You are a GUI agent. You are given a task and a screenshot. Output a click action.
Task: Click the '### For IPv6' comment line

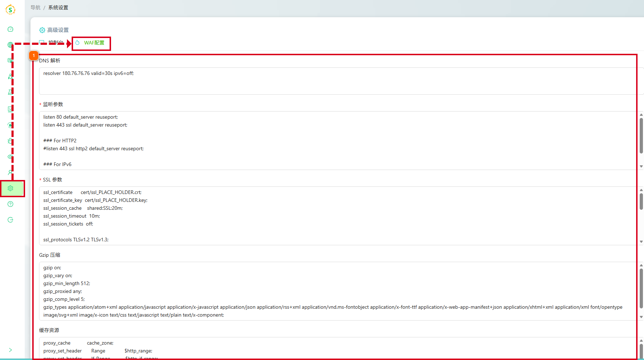57,164
